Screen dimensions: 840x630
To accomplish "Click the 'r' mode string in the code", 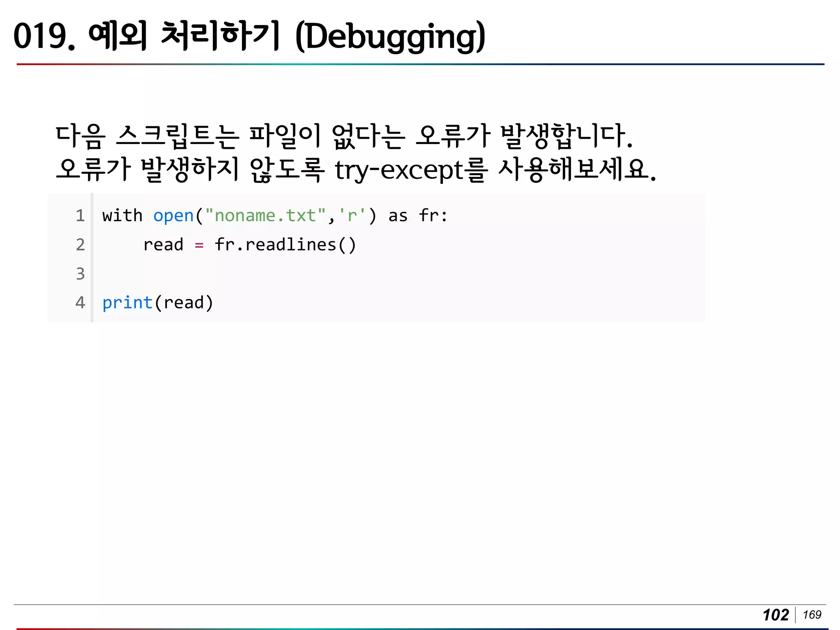I will [x=352, y=215].
